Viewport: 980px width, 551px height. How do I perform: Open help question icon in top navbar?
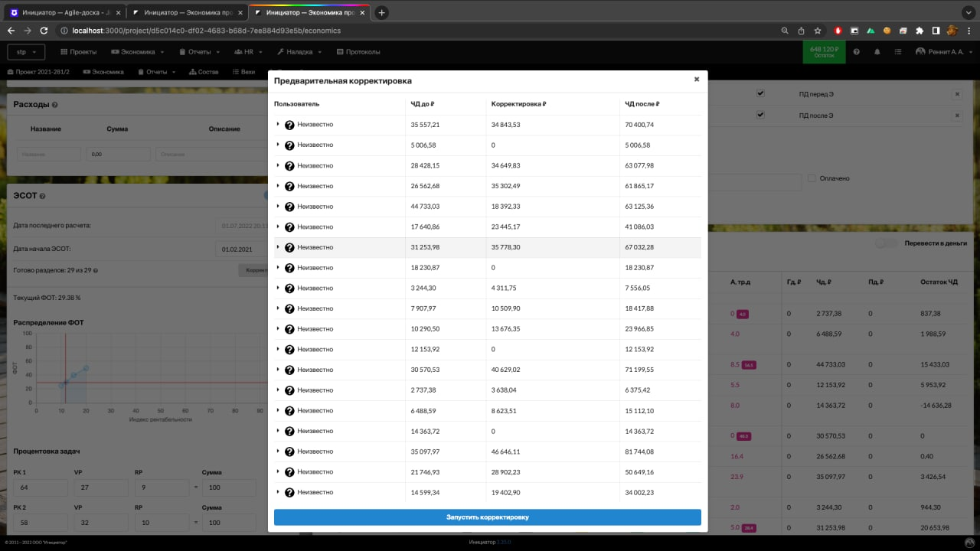[x=856, y=52]
